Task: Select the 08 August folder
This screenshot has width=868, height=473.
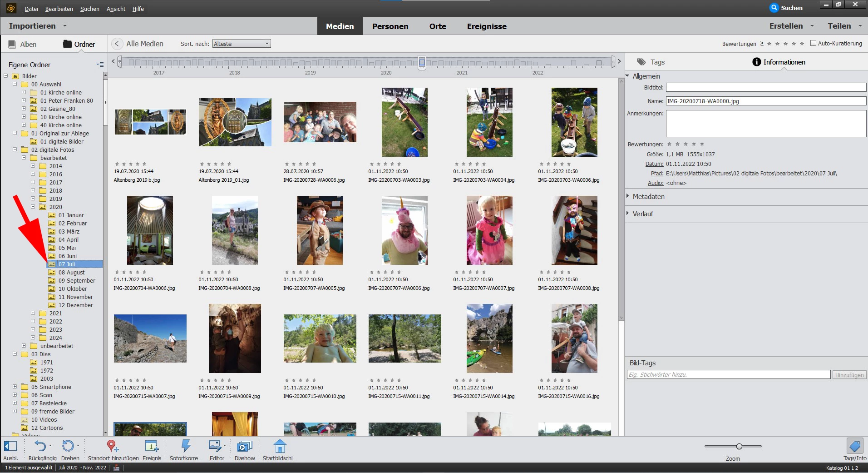Action: pos(71,273)
